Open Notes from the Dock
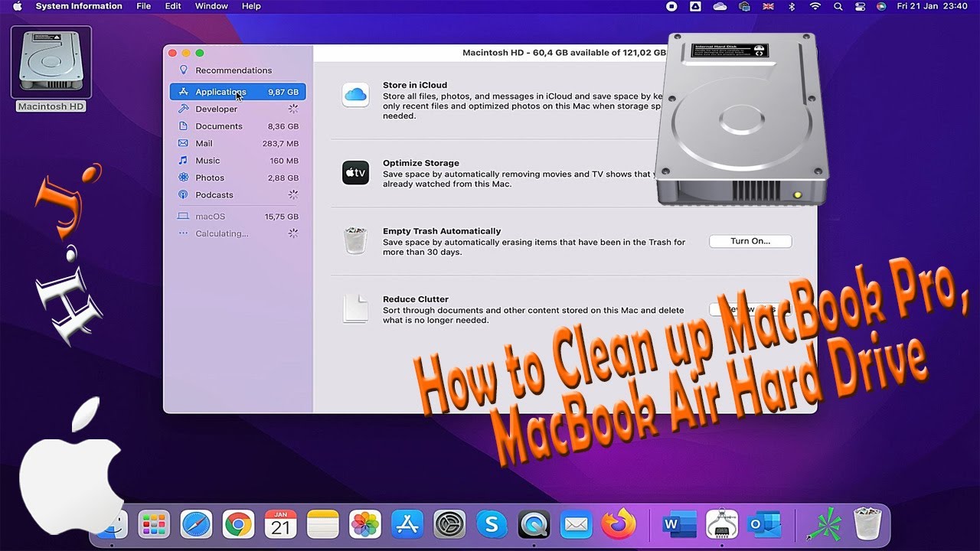The image size is (980, 551). tap(323, 525)
